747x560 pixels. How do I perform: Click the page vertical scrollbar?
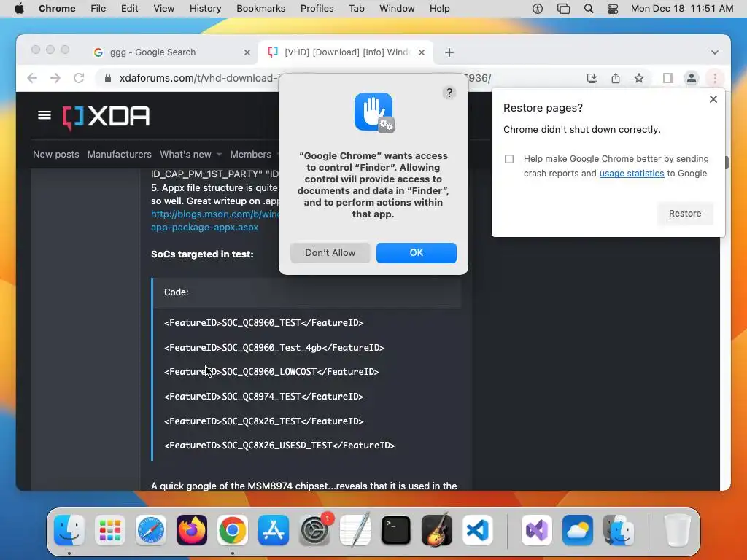point(726,163)
